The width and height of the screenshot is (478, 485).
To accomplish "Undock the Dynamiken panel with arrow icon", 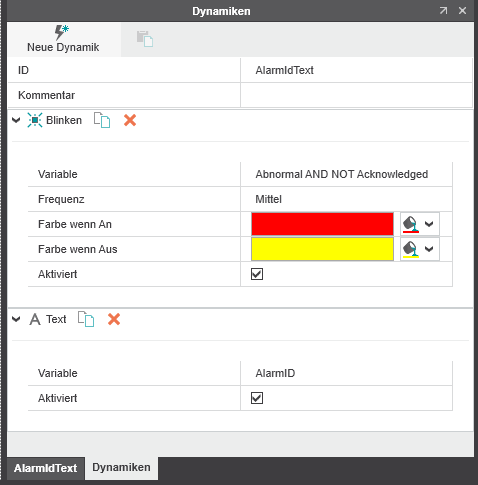I will click(x=443, y=11).
